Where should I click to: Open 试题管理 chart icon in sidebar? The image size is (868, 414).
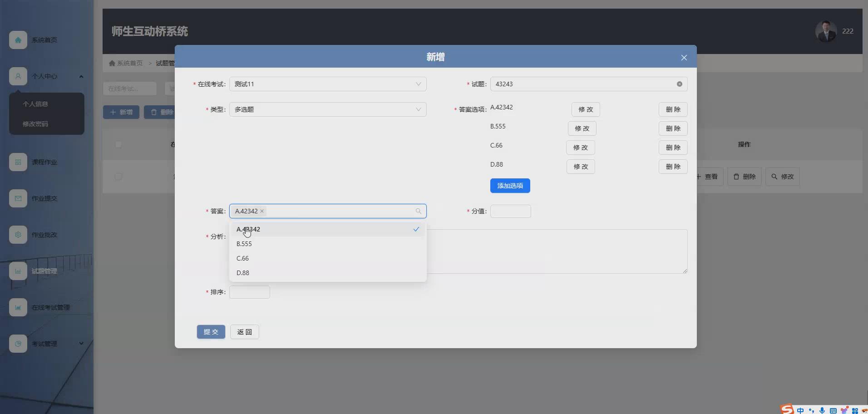click(18, 271)
